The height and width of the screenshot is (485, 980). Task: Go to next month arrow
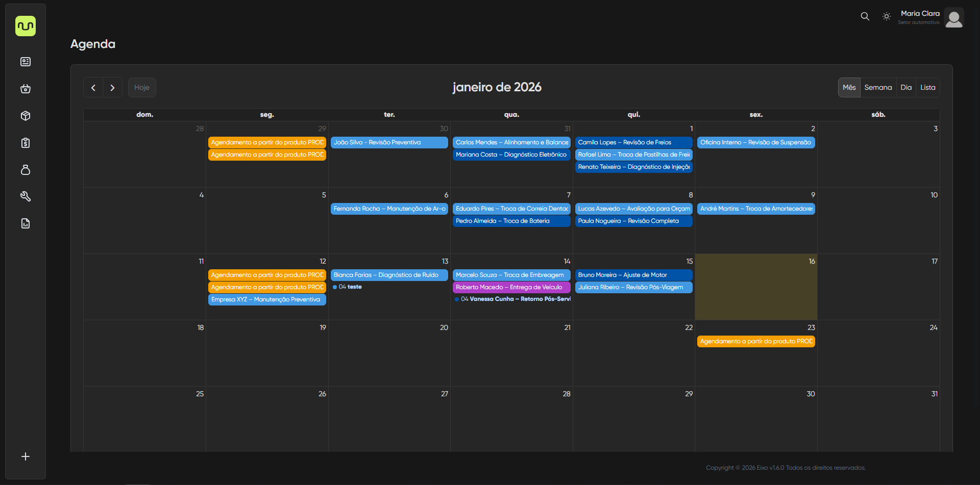(x=112, y=88)
